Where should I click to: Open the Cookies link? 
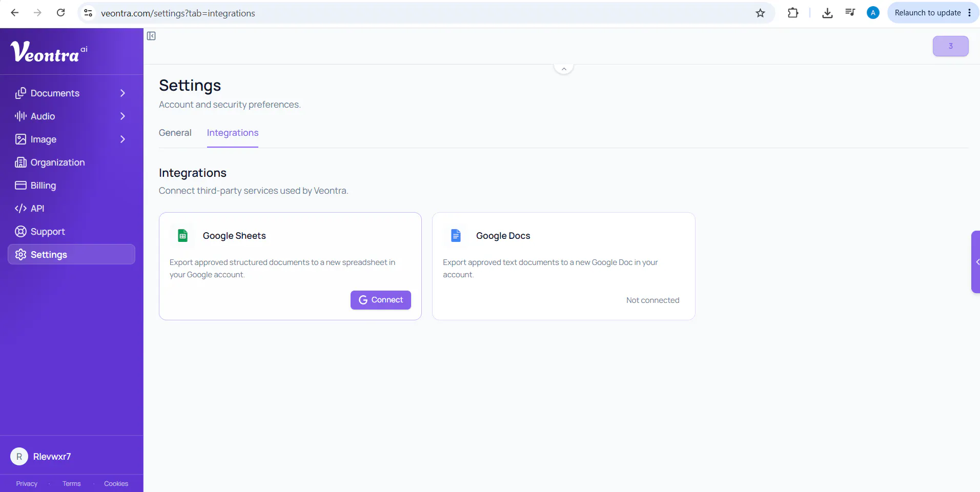[x=116, y=484]
